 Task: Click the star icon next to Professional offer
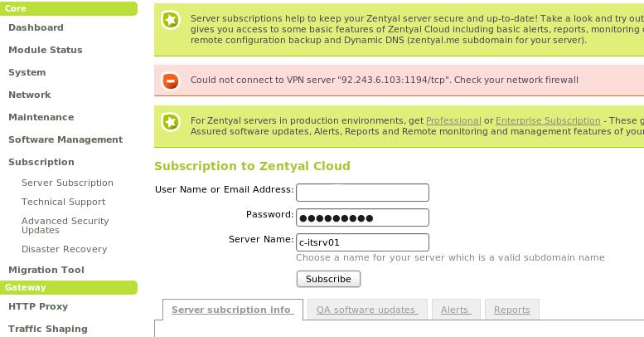(171, 122)
